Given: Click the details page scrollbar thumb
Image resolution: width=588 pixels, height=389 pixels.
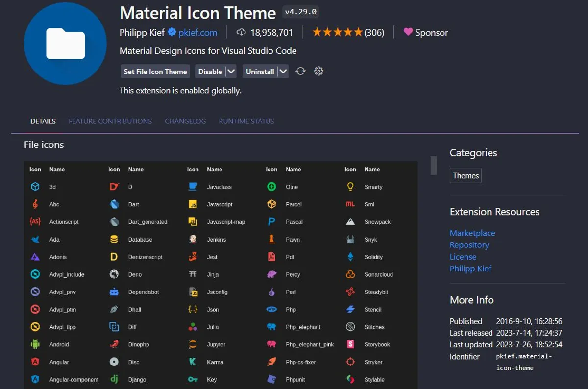Looking at the screenshot, I should click(434, 166).
